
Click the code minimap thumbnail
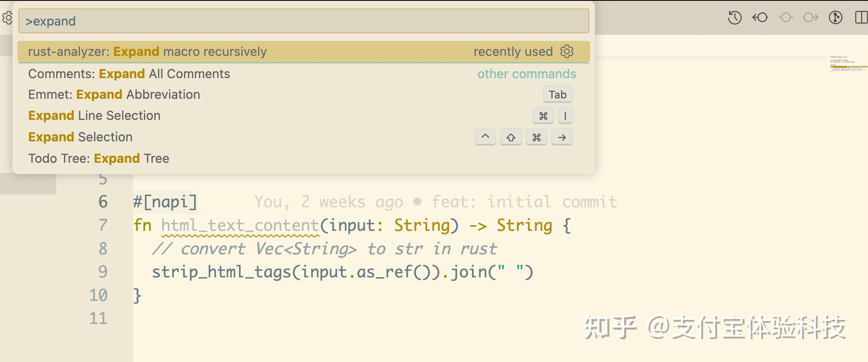click(847, 64)
